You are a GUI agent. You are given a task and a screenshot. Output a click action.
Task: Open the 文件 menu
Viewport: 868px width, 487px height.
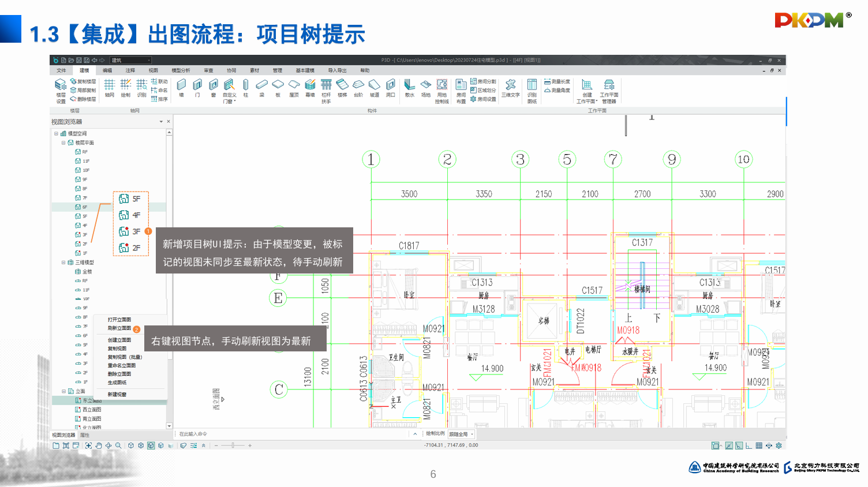tap(61, 70)
